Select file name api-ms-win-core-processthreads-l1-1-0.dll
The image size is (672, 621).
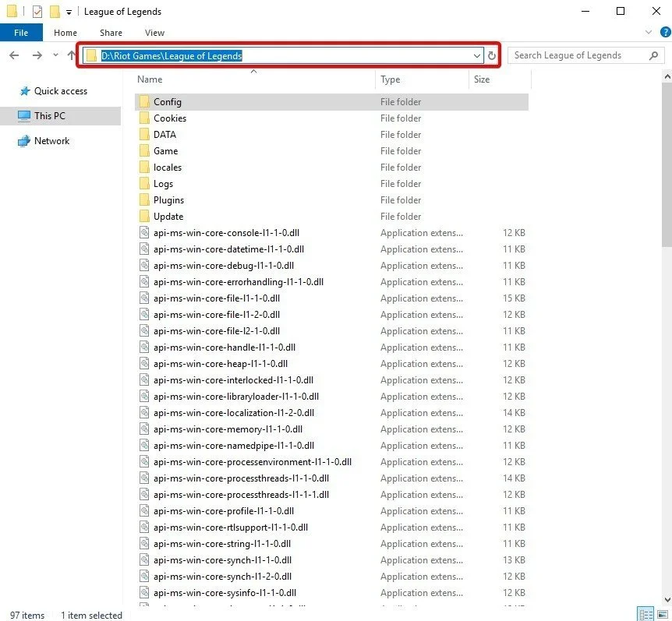pyautogui.click(x=241, y=478)
